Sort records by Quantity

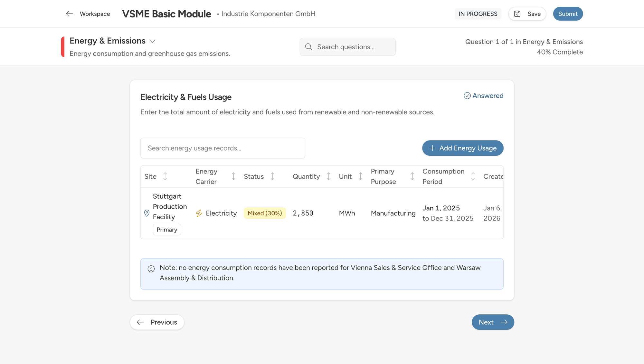(x=328, y=176)
